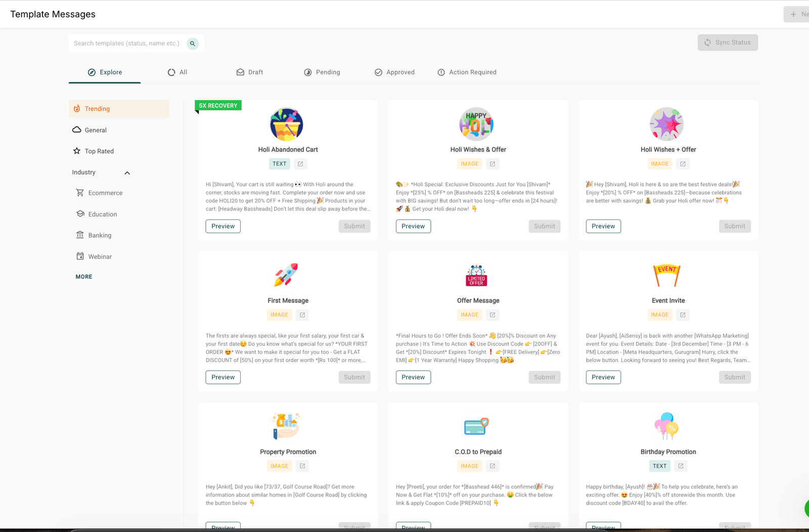Screen dimensions: 809x532
Task: Click the IMAGE tag on Offer Message
Action: [x=470, y=315]
